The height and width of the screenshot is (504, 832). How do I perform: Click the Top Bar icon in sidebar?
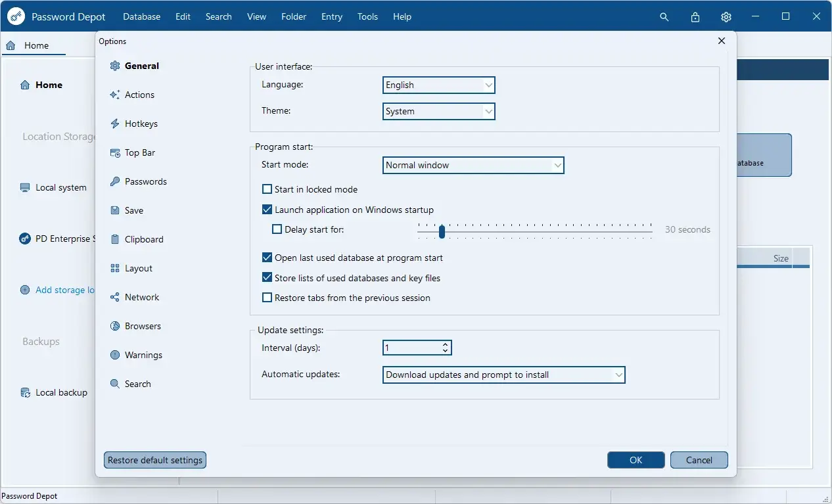click(115, 152)
